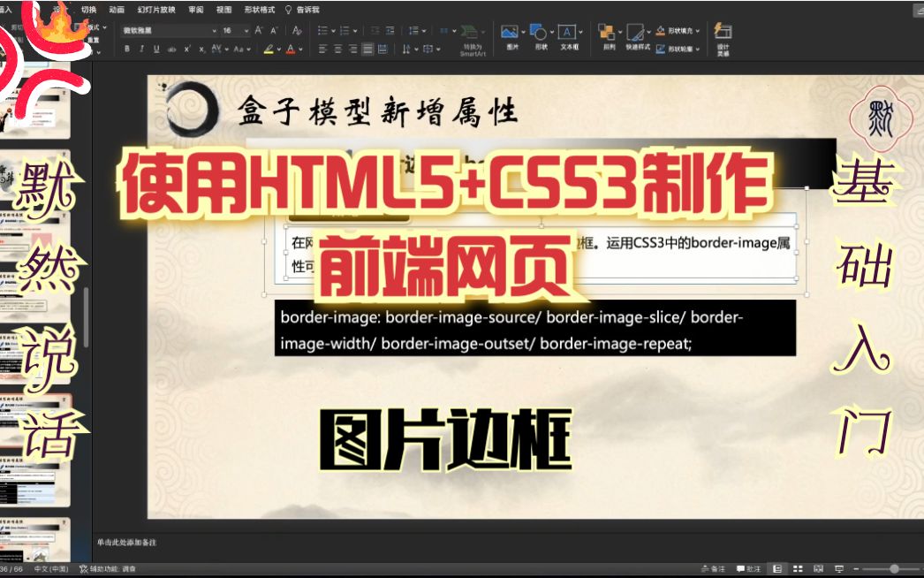Apply 形状填充 Shape Fill
Screen dimensions: 924x578
[x=674, y=29]
